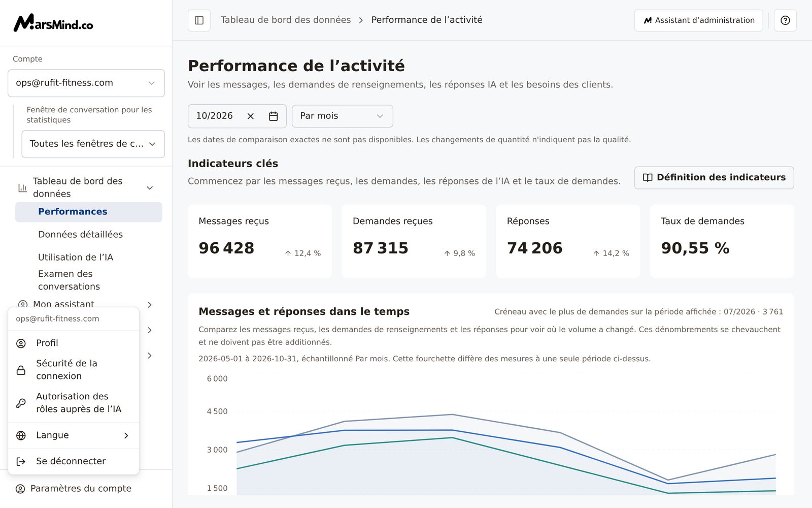Click the book icon in Définition des indicateurs
The image size is (812, 508).
648,178
